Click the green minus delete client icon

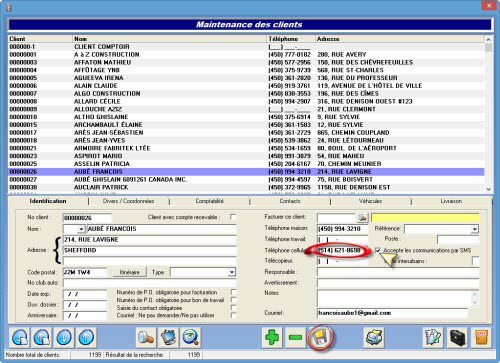tap(295, 337)
